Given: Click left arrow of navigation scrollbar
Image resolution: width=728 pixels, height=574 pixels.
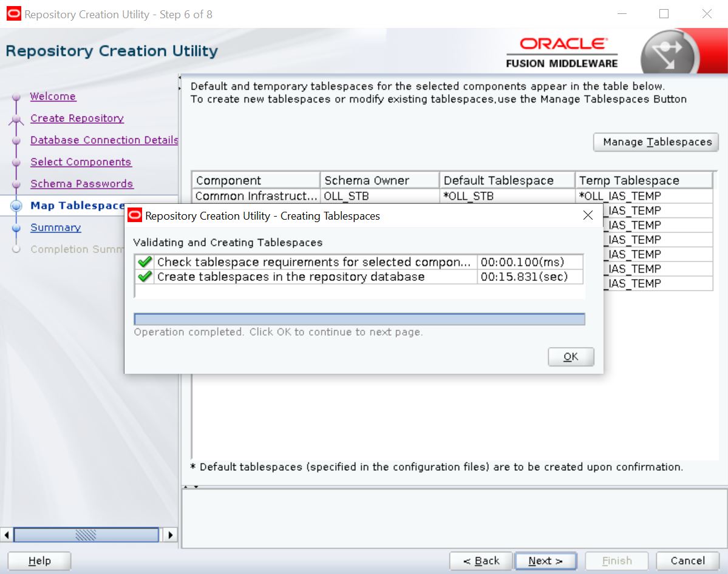Looking at the screenshot, I should [7, 535].
